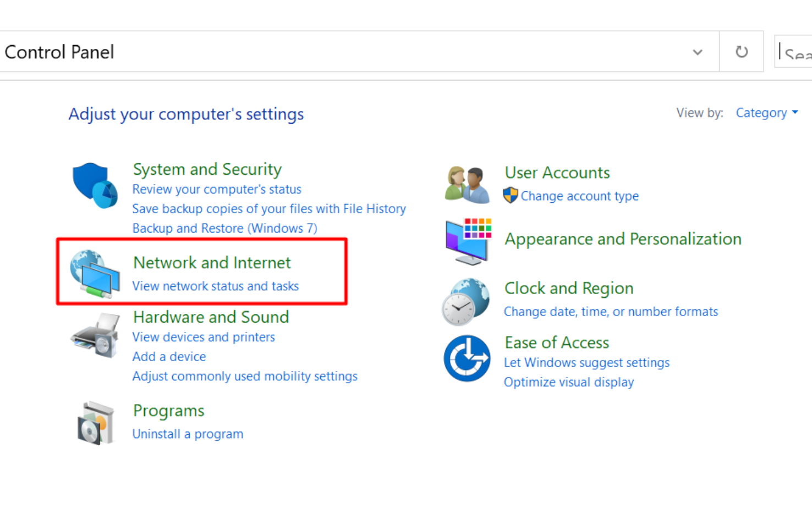This screenshot has height=520, width=812.
Task: Click the Ease of Access icon
Action: tap(467, 359)
